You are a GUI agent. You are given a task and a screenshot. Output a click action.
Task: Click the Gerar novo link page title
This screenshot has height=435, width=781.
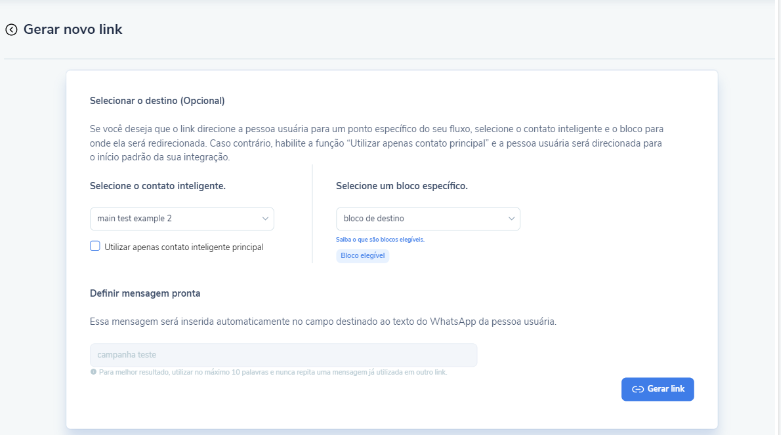73,30
